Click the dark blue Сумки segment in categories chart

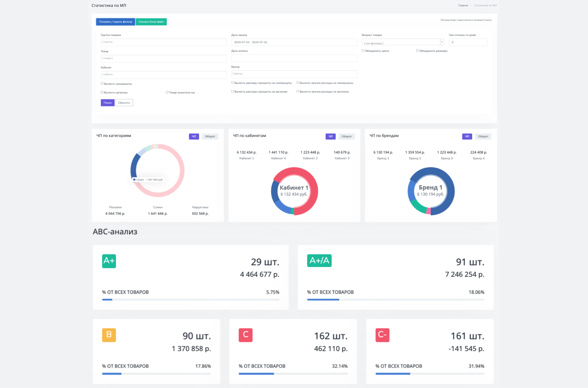[134, 165]
